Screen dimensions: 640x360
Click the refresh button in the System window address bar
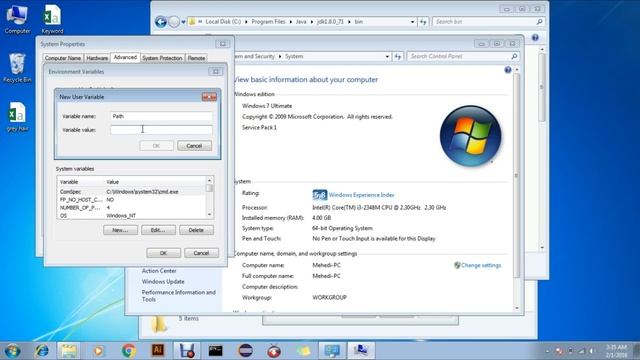(398, 56)
